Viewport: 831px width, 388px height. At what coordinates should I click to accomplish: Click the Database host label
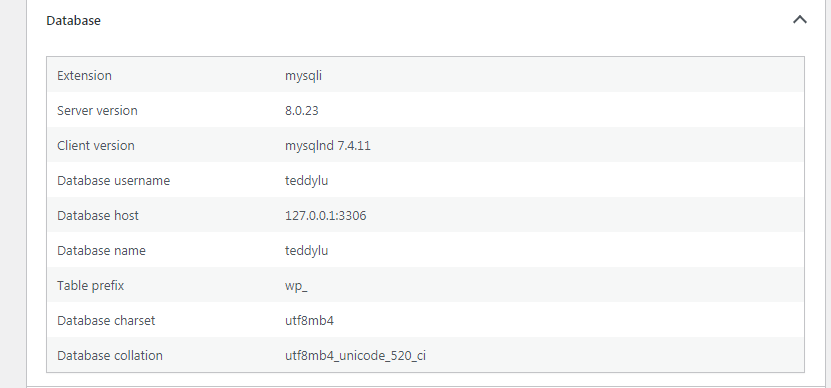click(x=98, y=215)
